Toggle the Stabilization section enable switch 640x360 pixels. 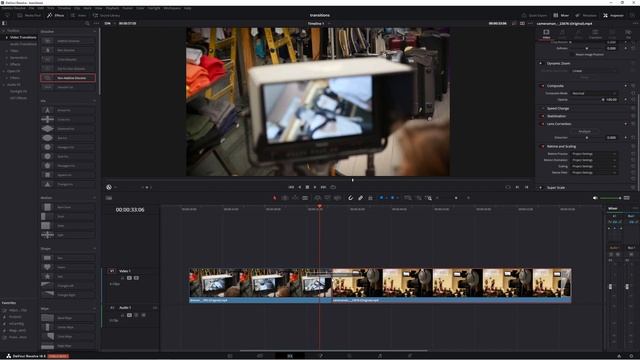(x=542, y=116)
